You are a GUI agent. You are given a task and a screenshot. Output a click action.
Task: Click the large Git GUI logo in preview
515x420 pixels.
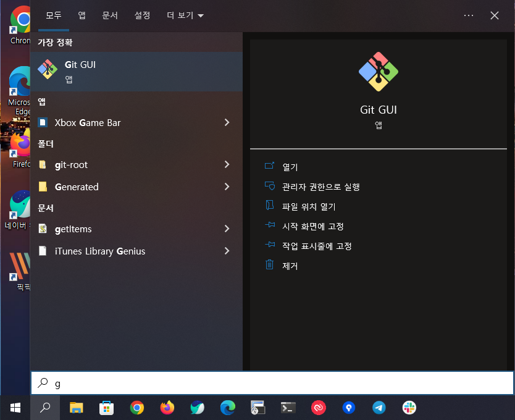tap(379, 72)
